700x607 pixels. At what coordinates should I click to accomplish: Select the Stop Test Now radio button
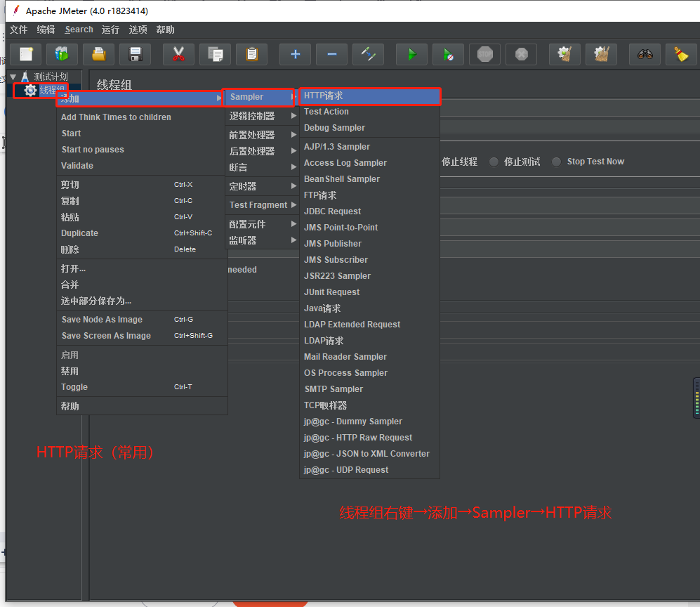[x=556, y=162]
